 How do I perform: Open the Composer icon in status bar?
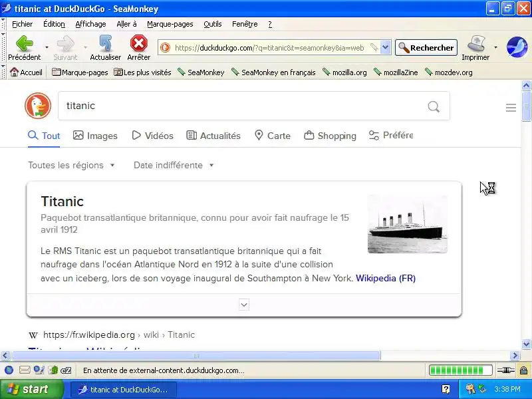(39, 370)
